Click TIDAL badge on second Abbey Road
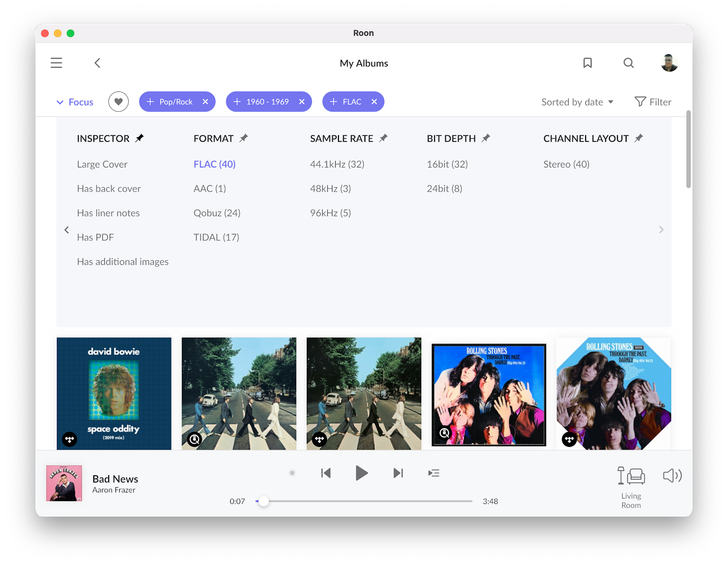Viewport: 728px width, 564px height. (x=319, y=439)
